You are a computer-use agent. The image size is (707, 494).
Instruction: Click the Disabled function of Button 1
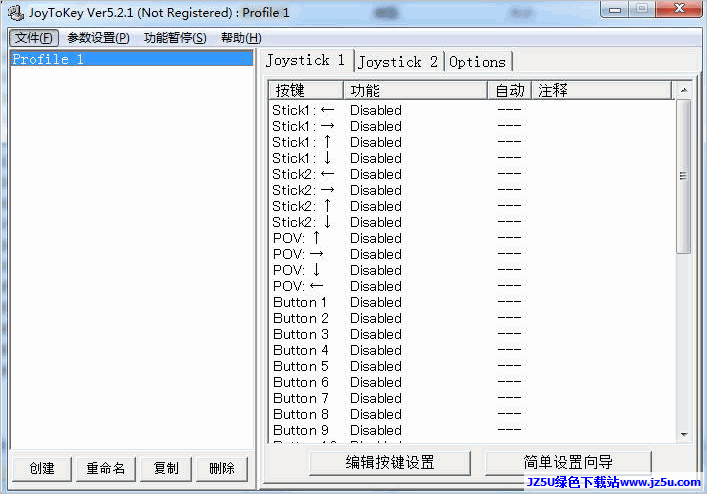376,302
